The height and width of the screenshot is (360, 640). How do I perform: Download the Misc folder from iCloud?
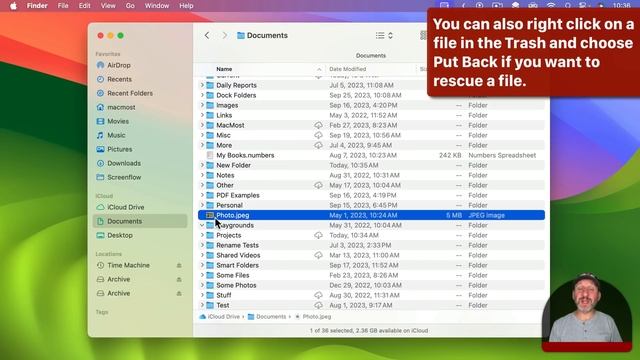coord(318,135)
